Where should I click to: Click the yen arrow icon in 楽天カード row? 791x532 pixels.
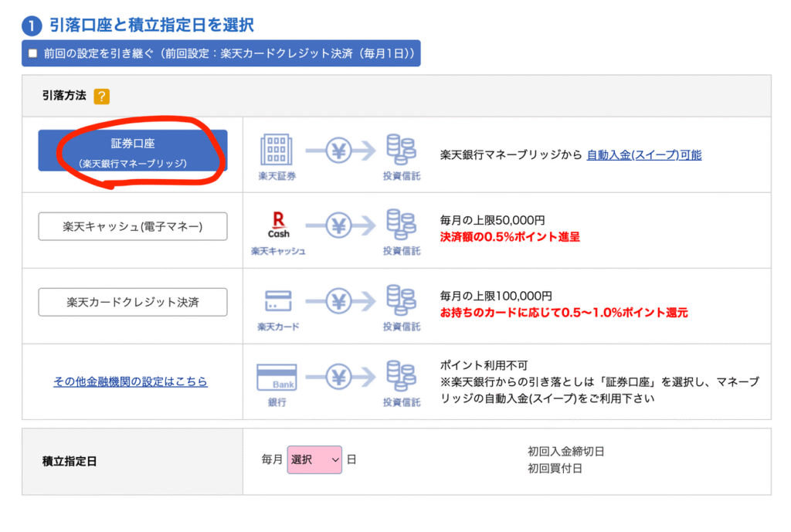pos(340,301)
